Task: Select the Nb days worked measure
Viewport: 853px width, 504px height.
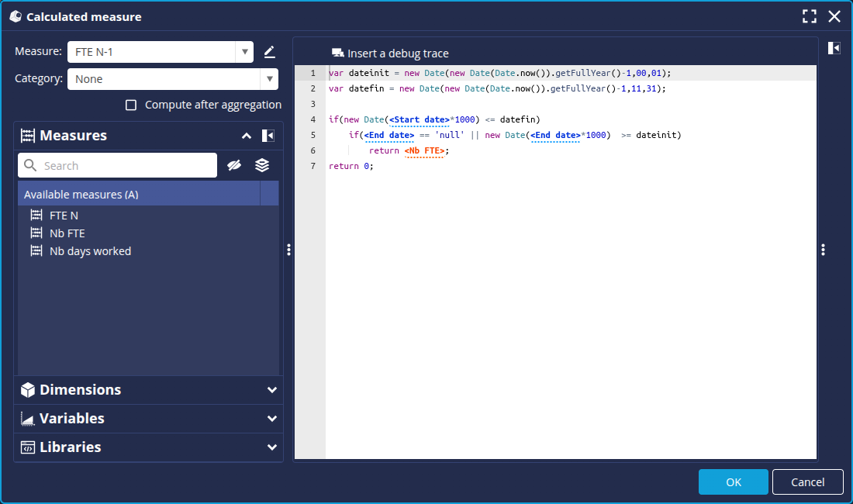Action: tap(90, 251)
